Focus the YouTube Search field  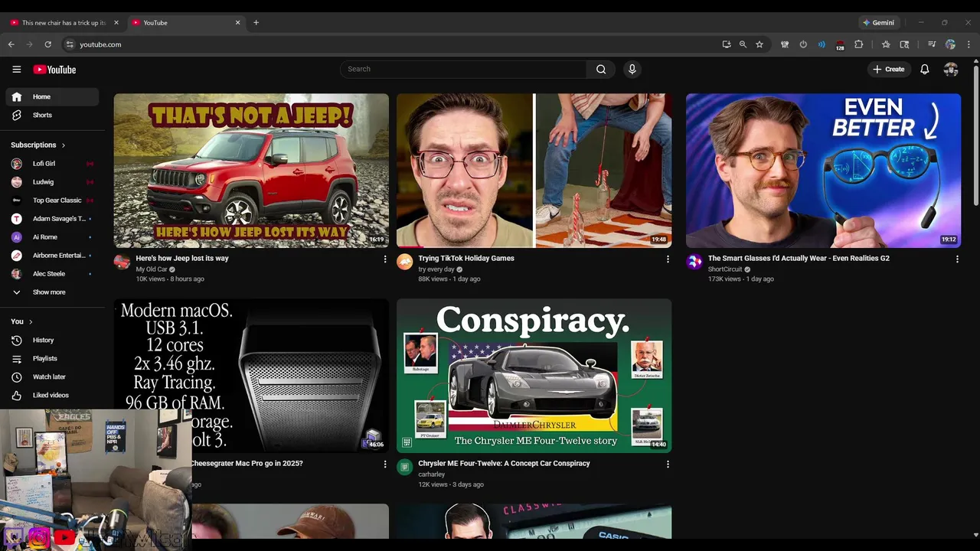(x=463, y=69)
